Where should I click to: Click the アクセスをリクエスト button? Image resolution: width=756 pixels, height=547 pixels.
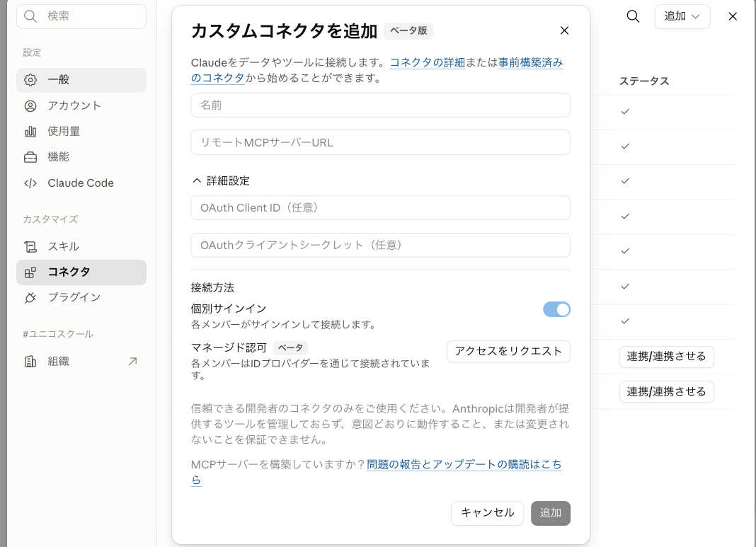point(508,351)
